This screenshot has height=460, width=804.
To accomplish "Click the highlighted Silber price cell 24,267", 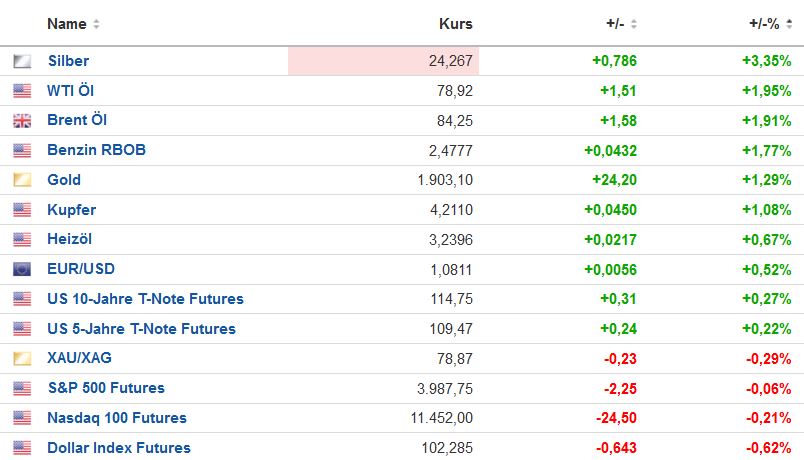I will tap(383, 61).
